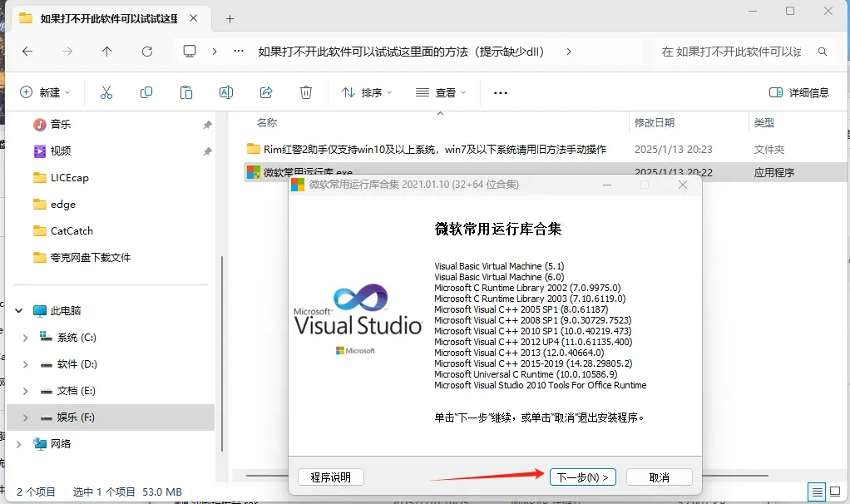Screen dimensions: 850x504
Task: Select the Rim红警2助手 folder row
Action: tap(546, 149)
